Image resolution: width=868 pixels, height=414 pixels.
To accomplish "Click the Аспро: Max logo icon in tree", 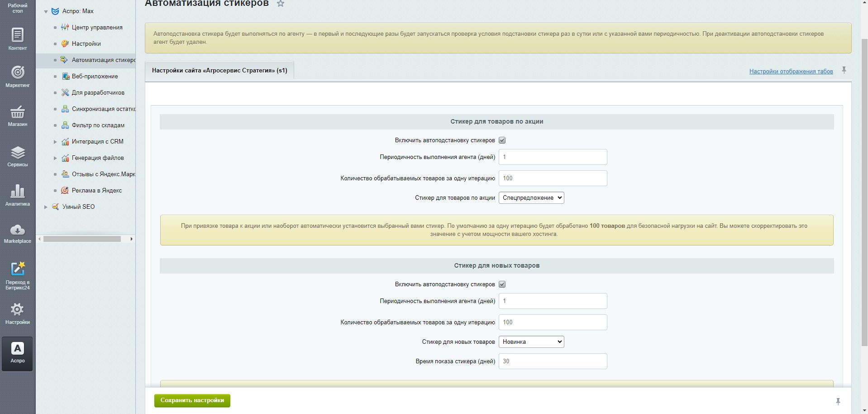I will pyautogui.click(x=55, y=11).
